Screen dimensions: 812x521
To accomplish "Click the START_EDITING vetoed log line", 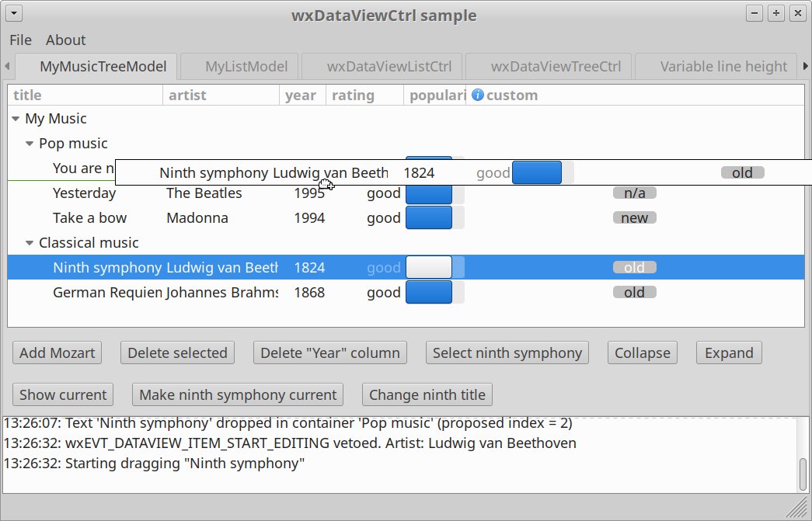I will click(x=290, y=443).
